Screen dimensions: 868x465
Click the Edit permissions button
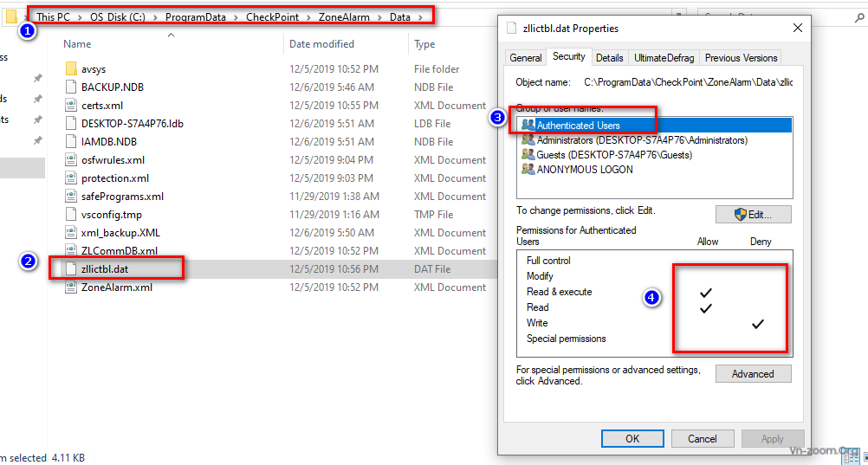point(753,214)
